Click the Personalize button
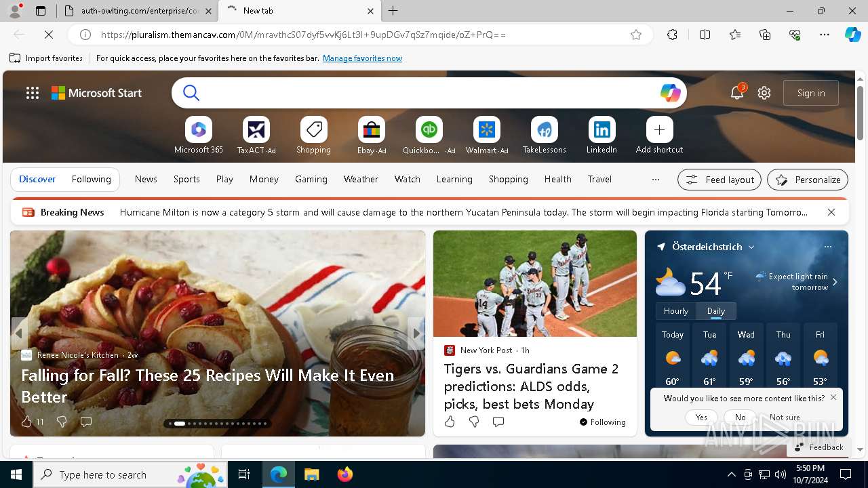 tap(808, 180)
